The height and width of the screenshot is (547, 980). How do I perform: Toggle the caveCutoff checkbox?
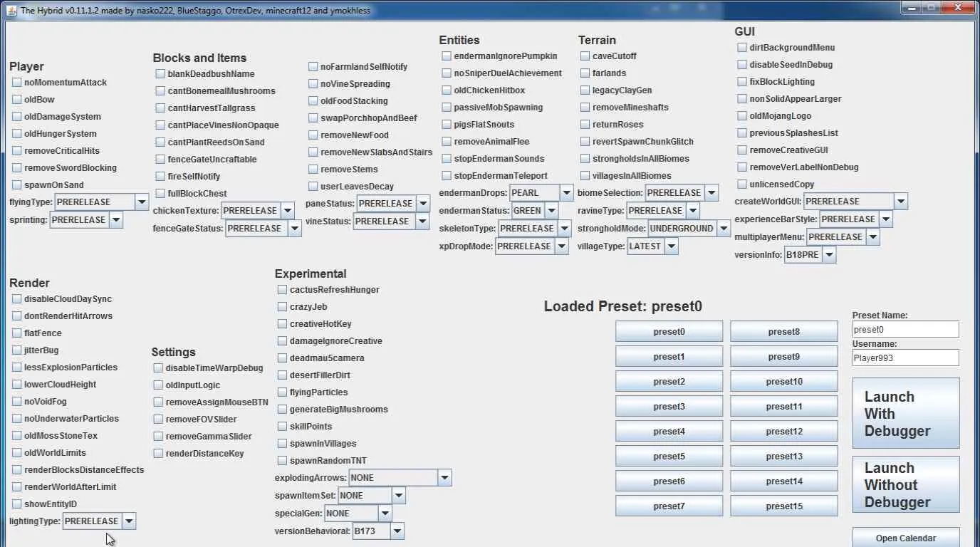585,56
